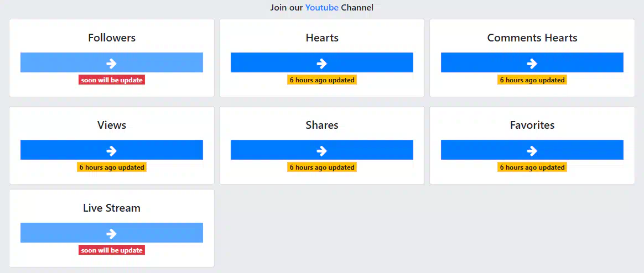
Task: Click the red badge under Followers
Action: click(112, 80)
